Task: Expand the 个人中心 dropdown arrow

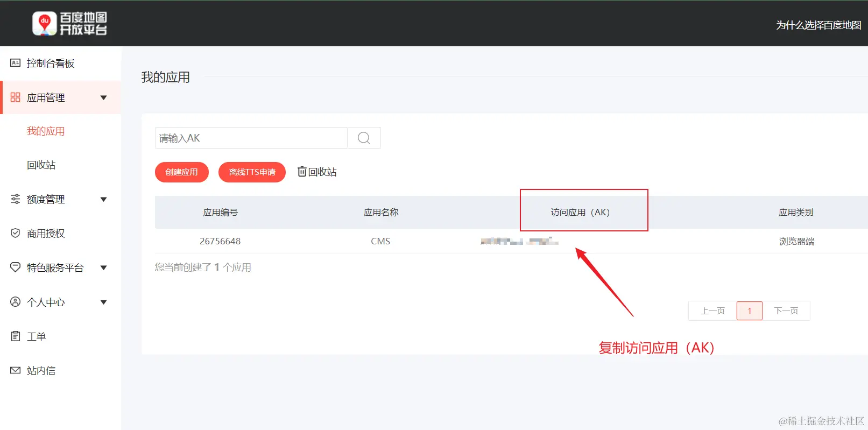Action: 104,302
